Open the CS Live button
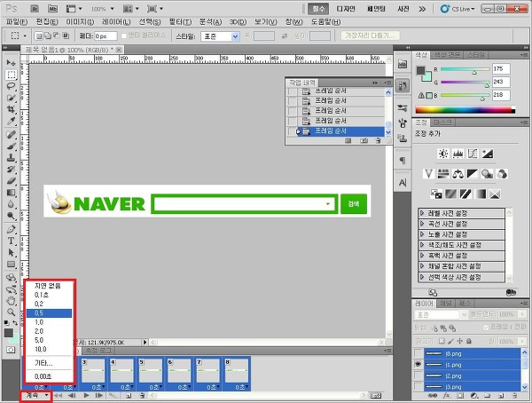This screenshot has height=403, width=532. (458, 9)
